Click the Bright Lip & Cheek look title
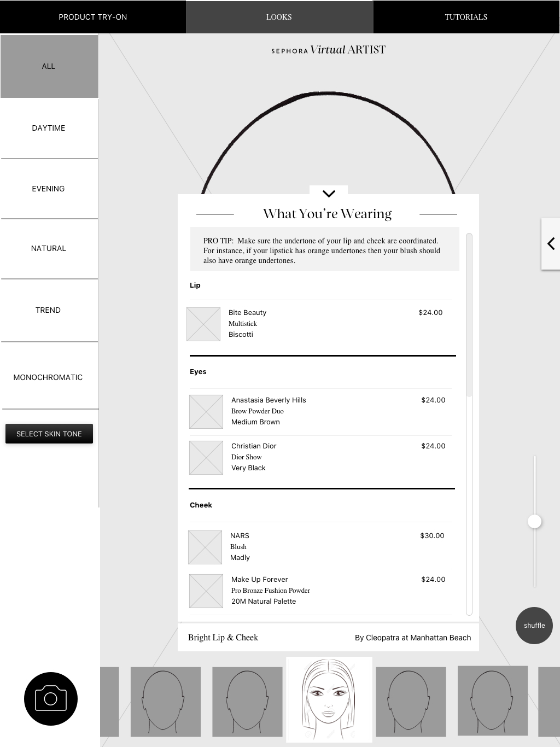 (223, 638)
